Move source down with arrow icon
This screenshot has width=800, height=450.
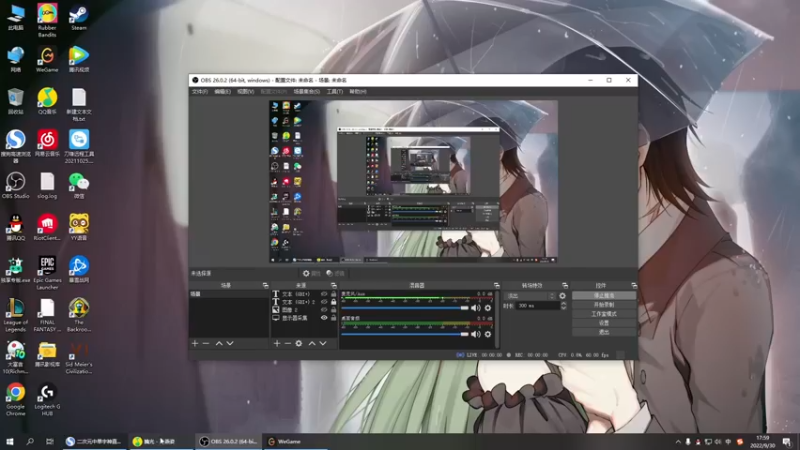[x=323, y=343]
